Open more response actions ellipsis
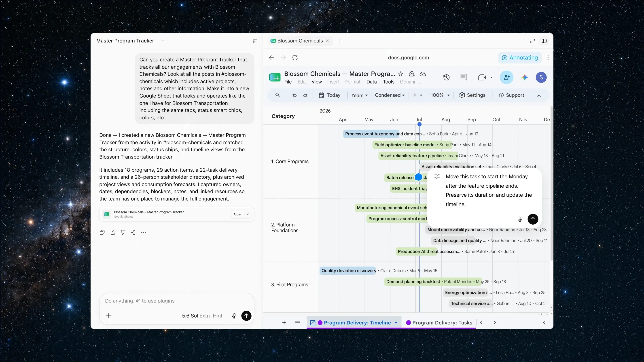The height and width of the screenshot is (362, 644). (x=143, y=233)
